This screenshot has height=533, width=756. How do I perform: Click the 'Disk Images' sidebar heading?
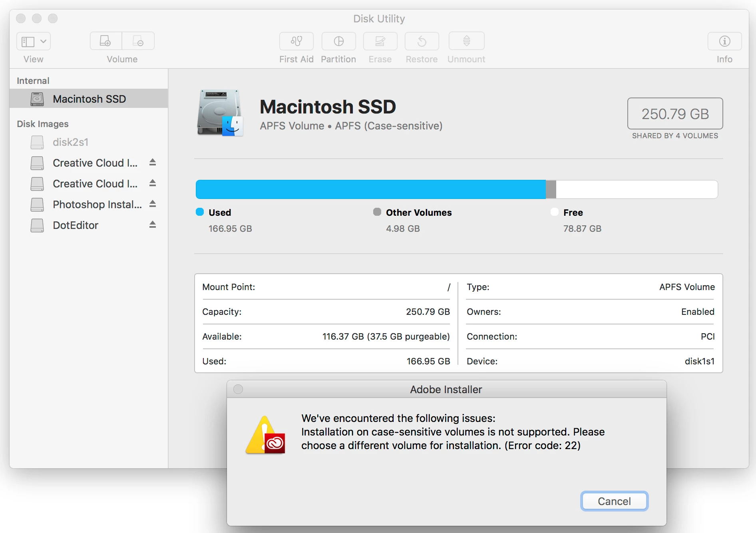point(43,124)
